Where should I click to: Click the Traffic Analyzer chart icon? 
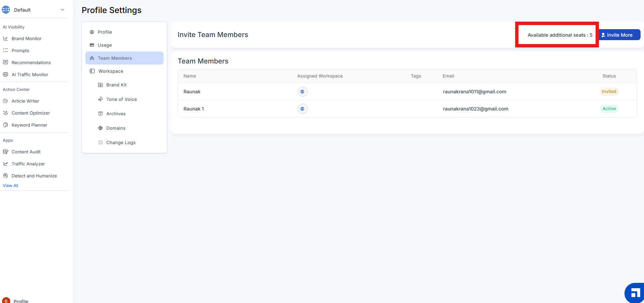(5, 164)
